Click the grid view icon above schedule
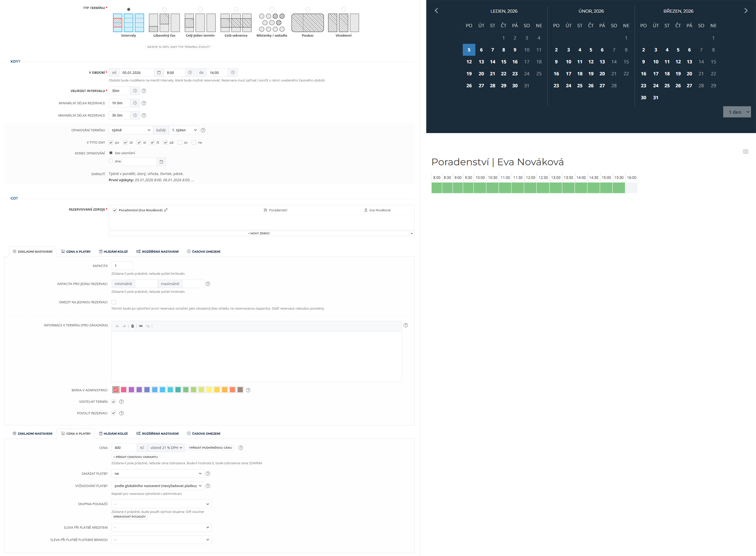 coord(745,151)
